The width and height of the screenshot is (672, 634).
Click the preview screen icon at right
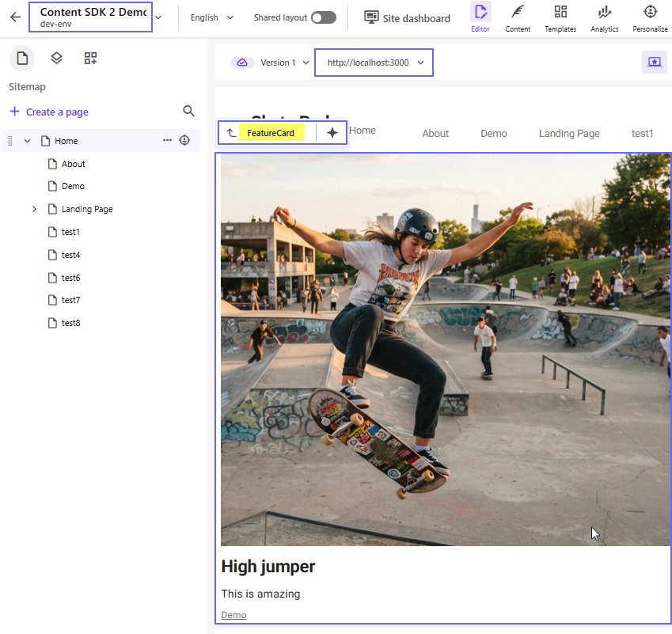(x=654, y=63)
